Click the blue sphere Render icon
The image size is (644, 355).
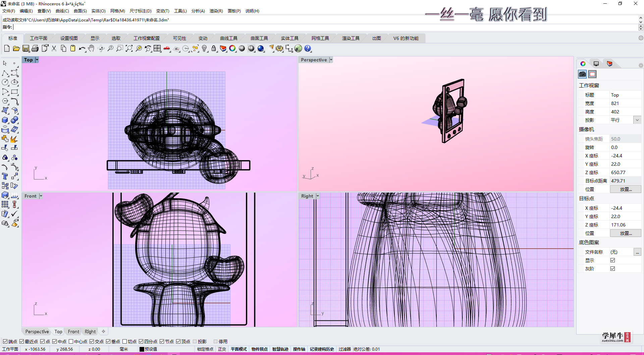click(x=261, y=49)
